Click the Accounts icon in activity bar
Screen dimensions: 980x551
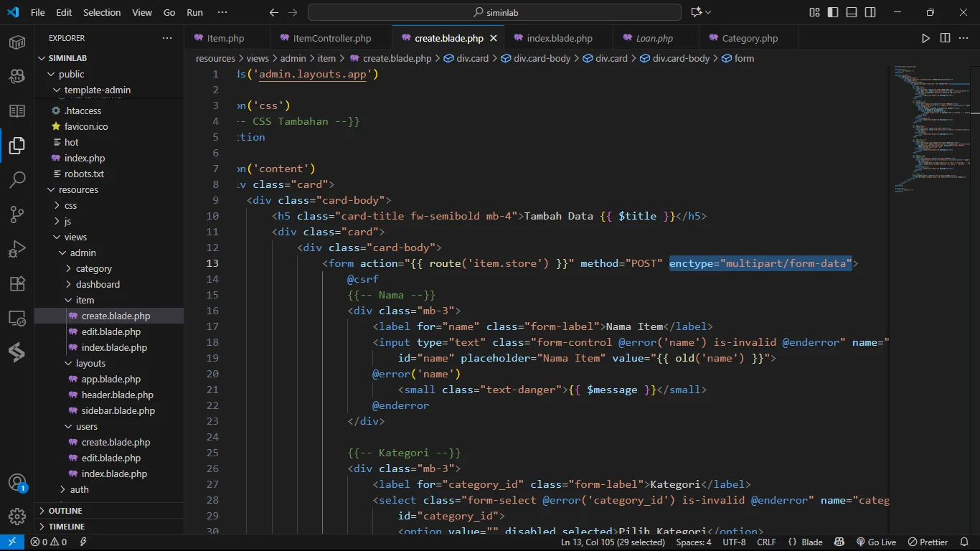pyautogui.click(x=17, y=483)
